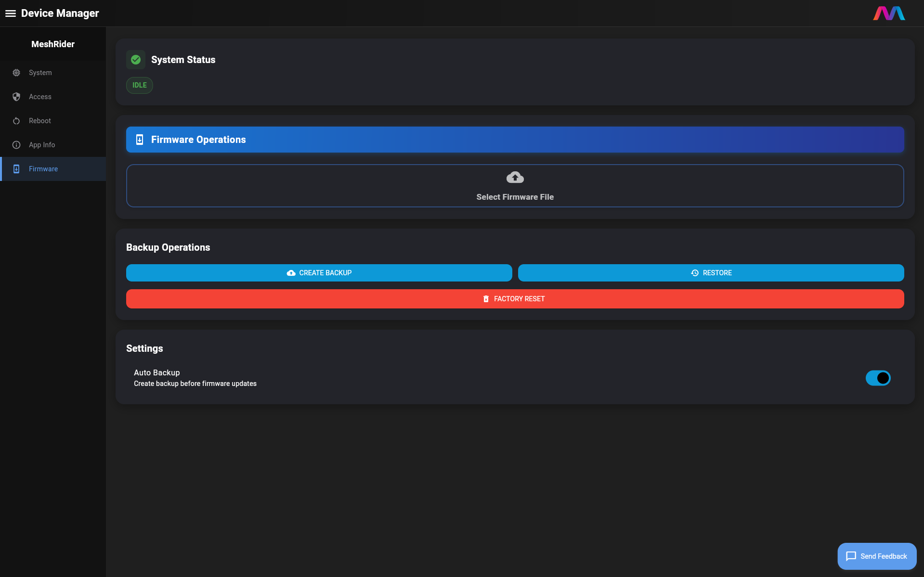Viewport: 924px width, 577px height.
Task: Turn off the Auto Backup switch
Action: (x=878, y=378)
